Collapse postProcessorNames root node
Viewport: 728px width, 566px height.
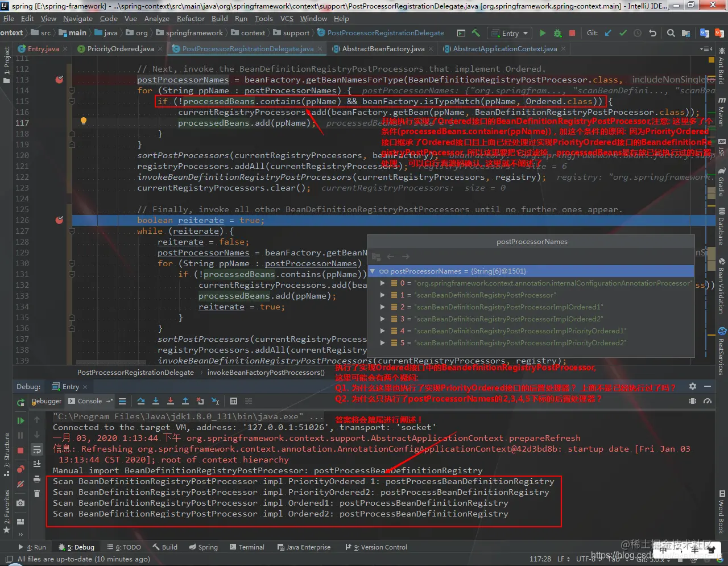tap(373, 271)
